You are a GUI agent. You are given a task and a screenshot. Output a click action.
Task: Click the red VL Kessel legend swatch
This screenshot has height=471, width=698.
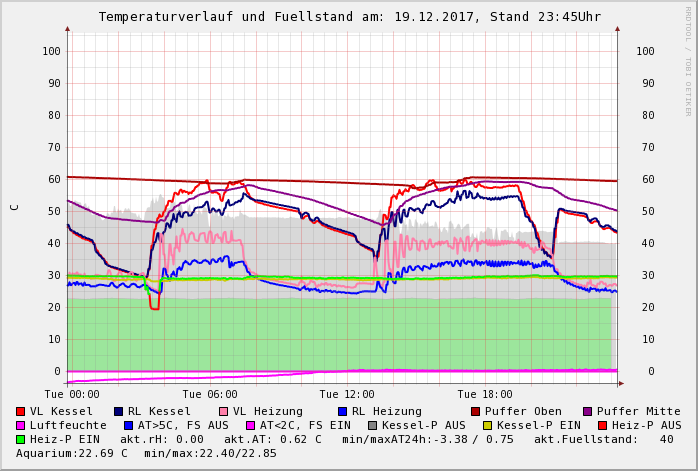pos(20,411)
